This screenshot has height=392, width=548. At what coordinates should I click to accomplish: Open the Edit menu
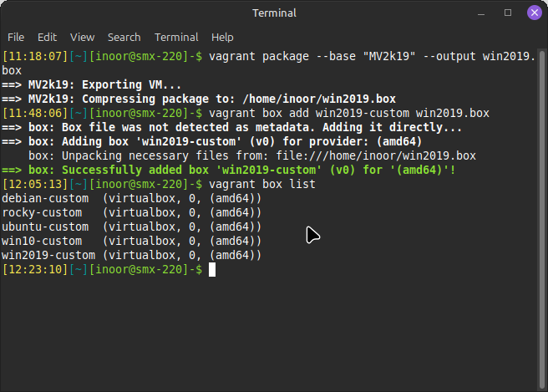pyautogui.click(x=47, y=37)
